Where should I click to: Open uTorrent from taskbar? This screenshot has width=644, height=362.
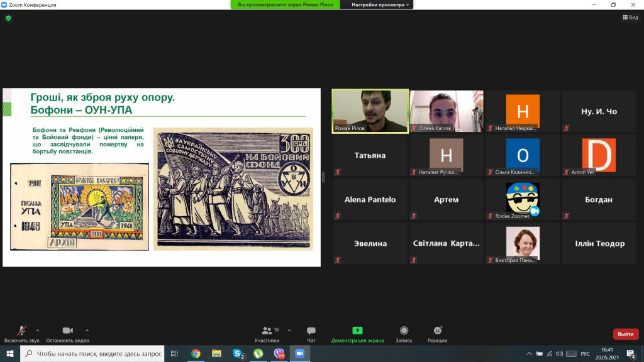[x=258, y=353]
